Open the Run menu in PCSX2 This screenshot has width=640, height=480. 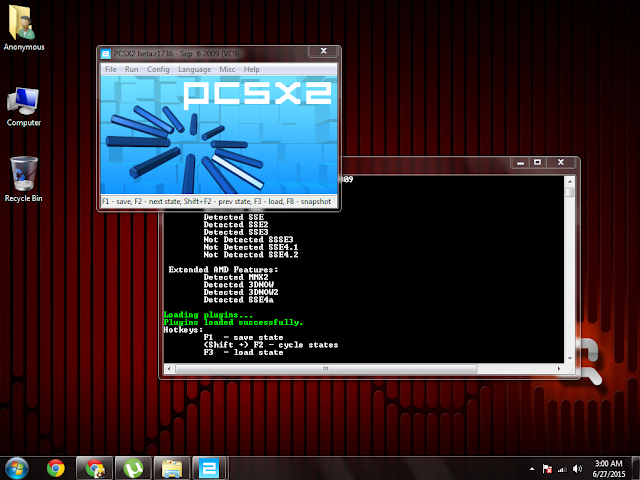tap(131, 69)
